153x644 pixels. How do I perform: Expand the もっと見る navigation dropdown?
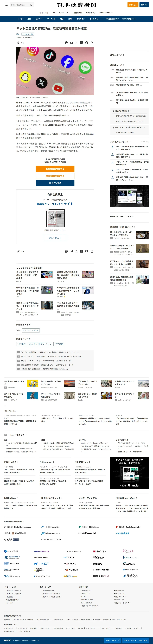click(x=95, y=19)
